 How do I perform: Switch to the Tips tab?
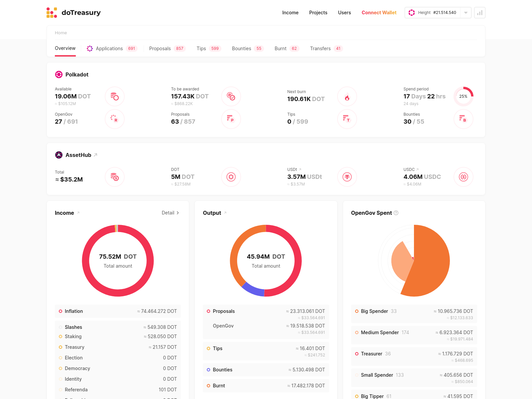coord(209,49)
